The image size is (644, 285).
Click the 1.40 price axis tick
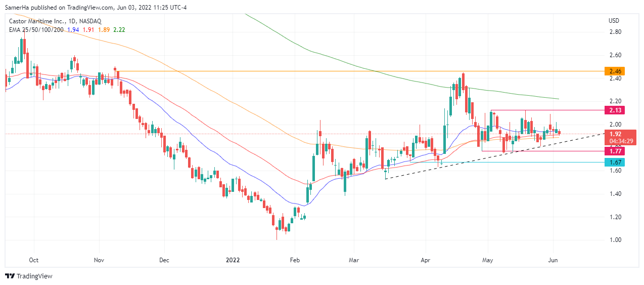(615, 194)
